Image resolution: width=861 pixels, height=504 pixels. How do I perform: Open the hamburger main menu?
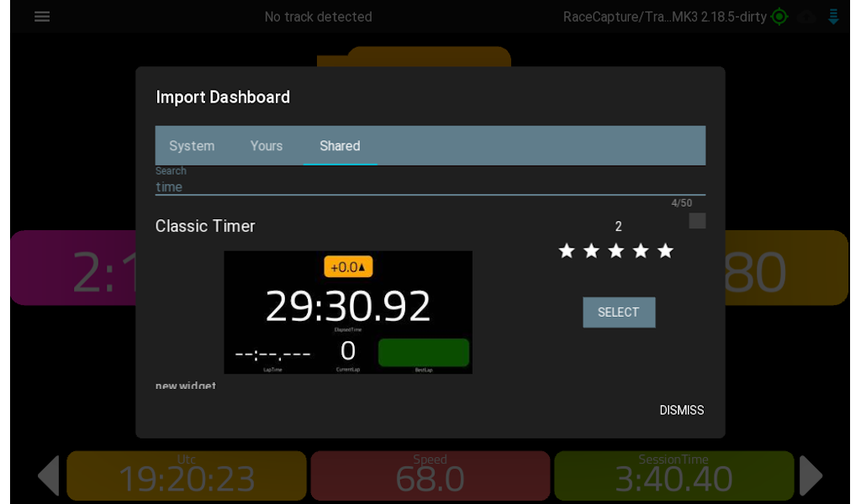tap(42, 17)
